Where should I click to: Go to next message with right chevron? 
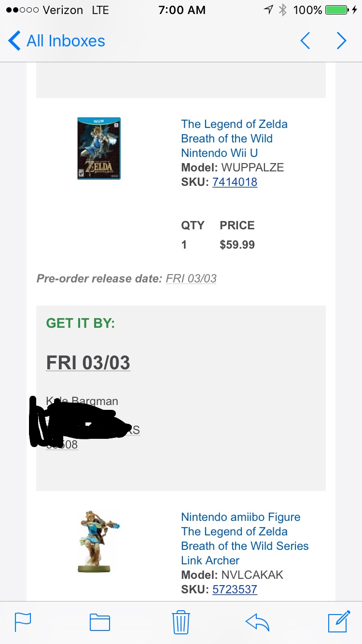(342, 41)
